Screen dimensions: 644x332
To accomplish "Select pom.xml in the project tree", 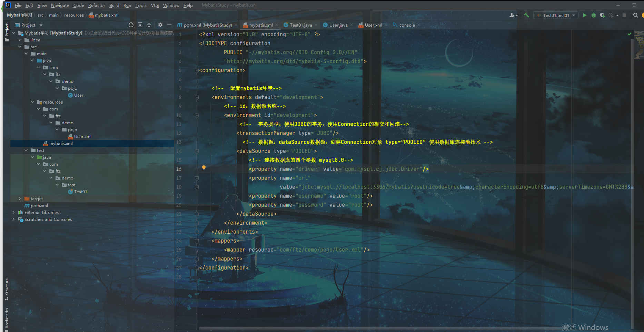I will (36, 205).
